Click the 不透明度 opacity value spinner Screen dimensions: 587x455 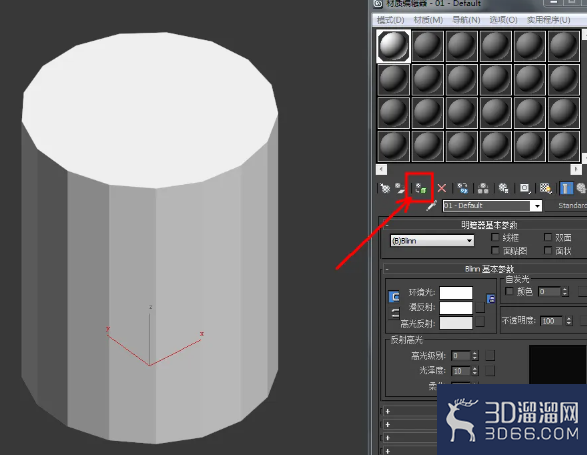(569, 321)
